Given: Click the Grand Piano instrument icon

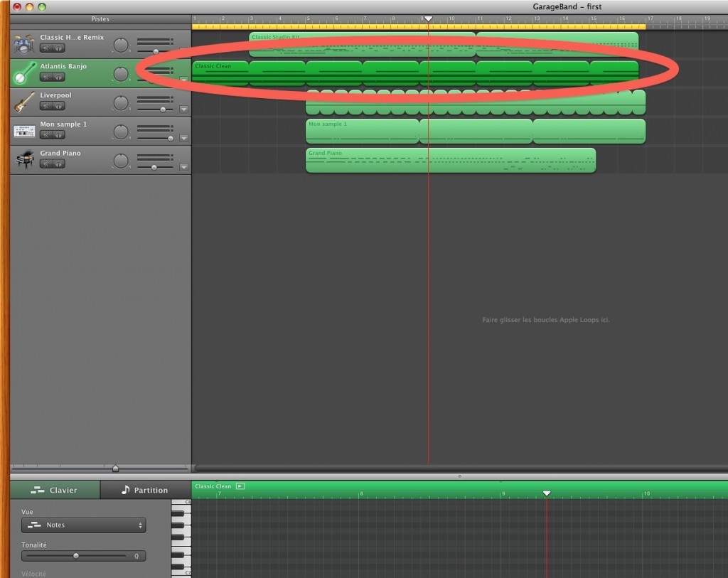Looking at the screenshot, I should tap(25, 159).
